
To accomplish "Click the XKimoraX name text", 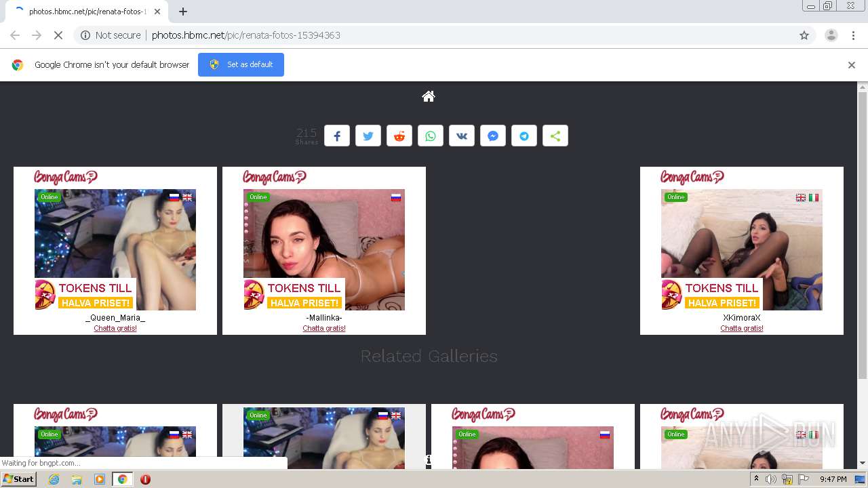I will (742, 318).
